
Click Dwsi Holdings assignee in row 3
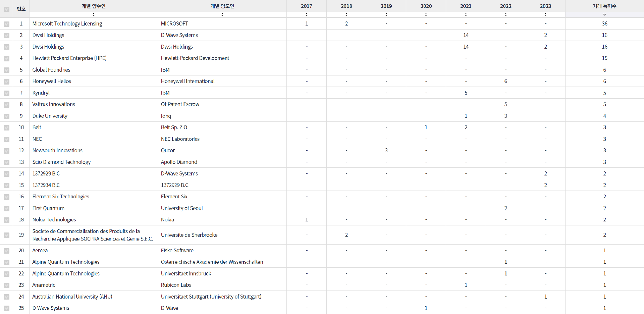(x=48, y=47)
